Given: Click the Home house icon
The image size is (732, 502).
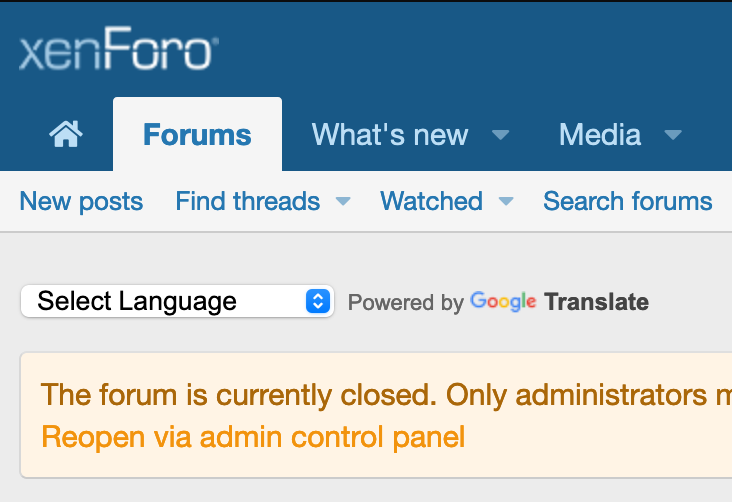Looking at the screenshot, I should [66, 134].
